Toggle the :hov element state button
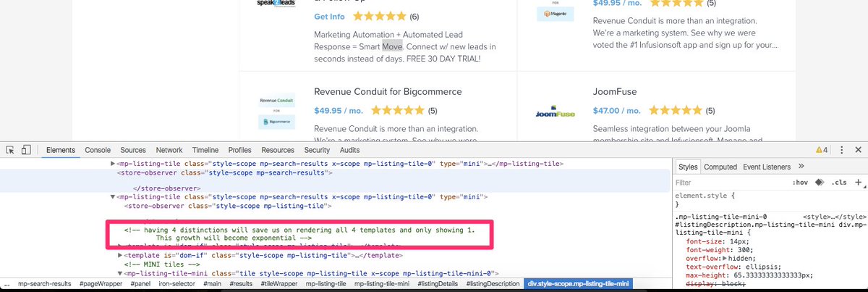868x292 pixels. [800, 183]
